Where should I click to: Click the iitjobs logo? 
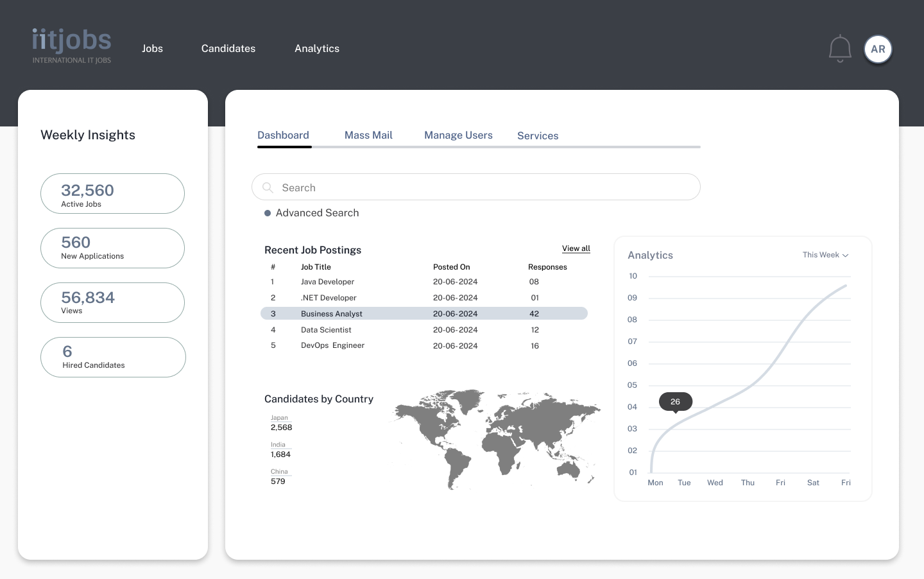pos(72,46)
